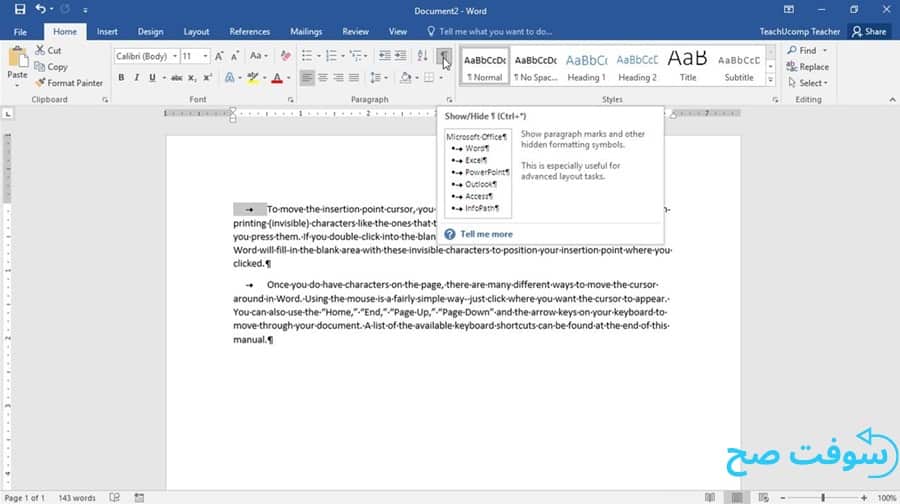Click Text Highlight Color marker button
This screenshot has width=900, height=504.
tap(253, 77)
